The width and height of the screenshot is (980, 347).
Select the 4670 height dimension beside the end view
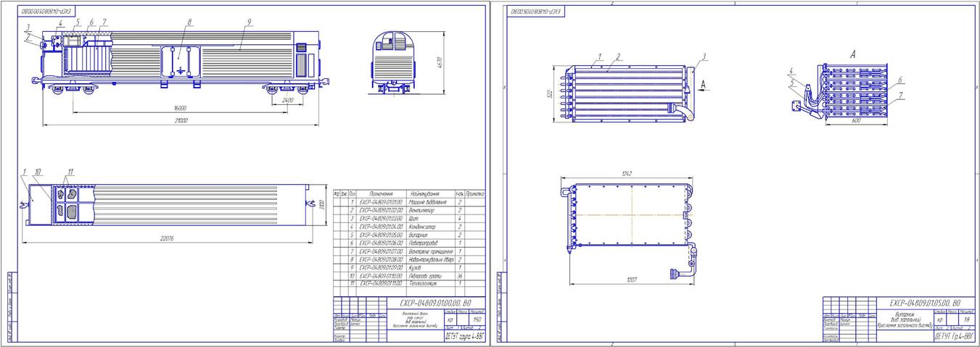[x=438, y=63]
